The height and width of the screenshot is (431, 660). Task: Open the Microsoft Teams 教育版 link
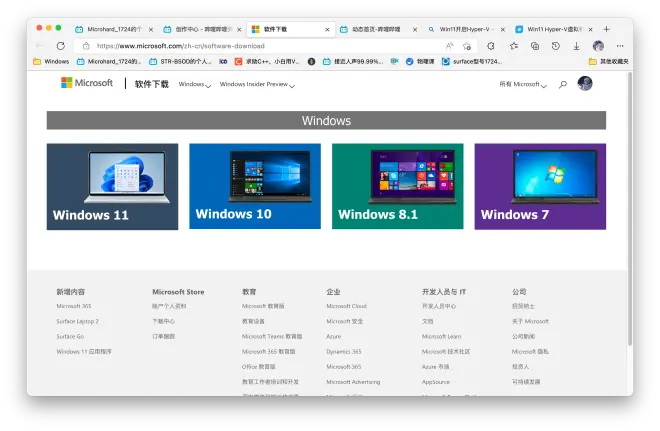pyautogui.click(x=272, y=336)
